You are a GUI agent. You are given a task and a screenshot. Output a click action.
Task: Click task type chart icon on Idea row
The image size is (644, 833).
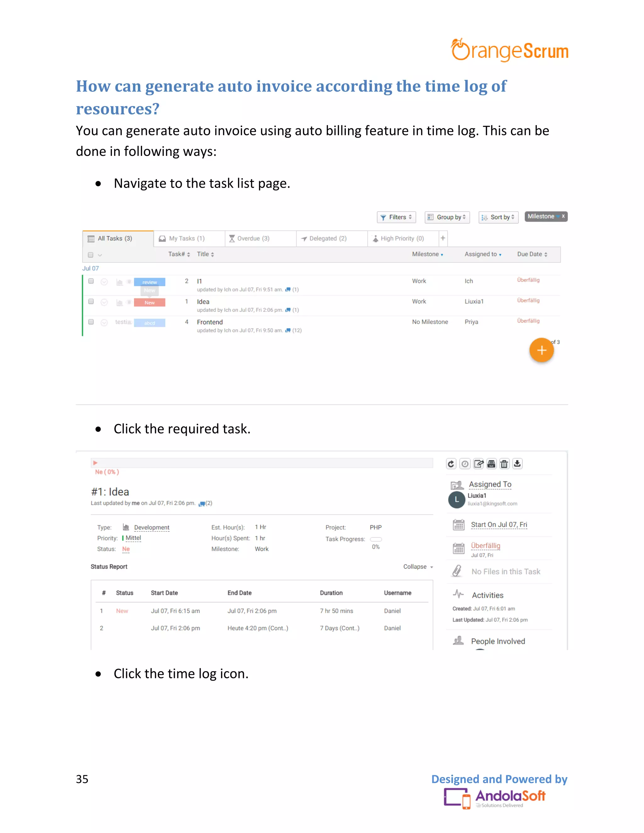(119, 303)
